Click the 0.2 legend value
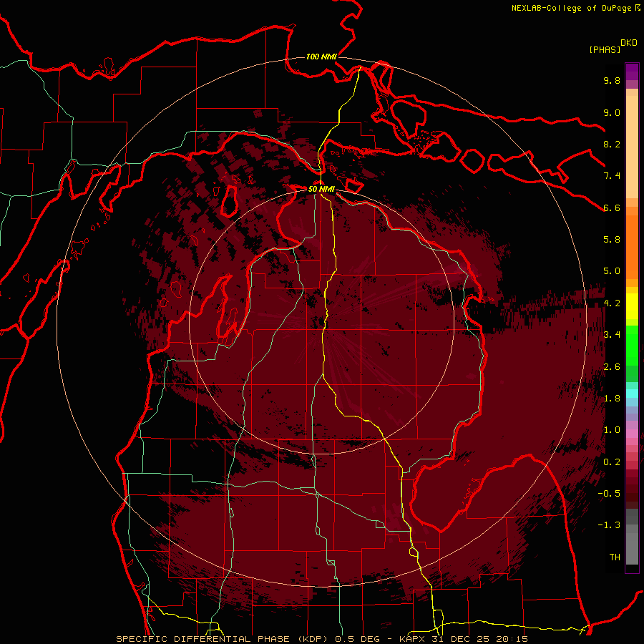 (612, 462)
